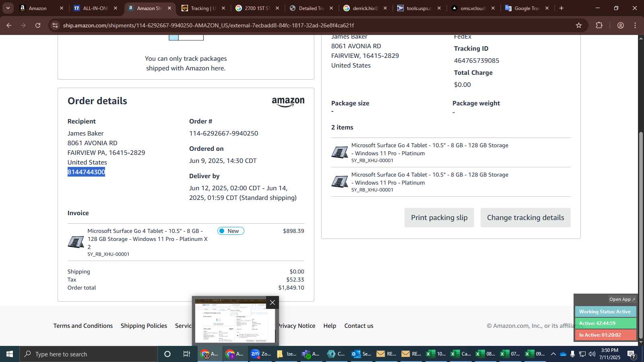
Task: Switch to the 2700 1ST ST Google tab
Action: coord(257,8)
